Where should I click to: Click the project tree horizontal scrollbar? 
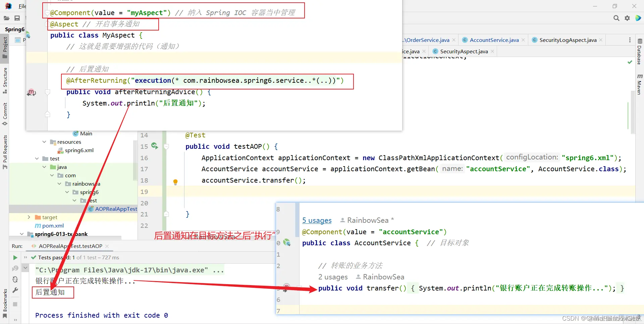coord(65,238)
